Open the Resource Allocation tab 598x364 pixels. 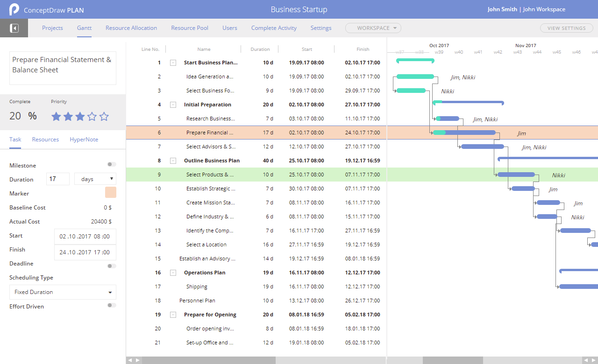[131, 28]
